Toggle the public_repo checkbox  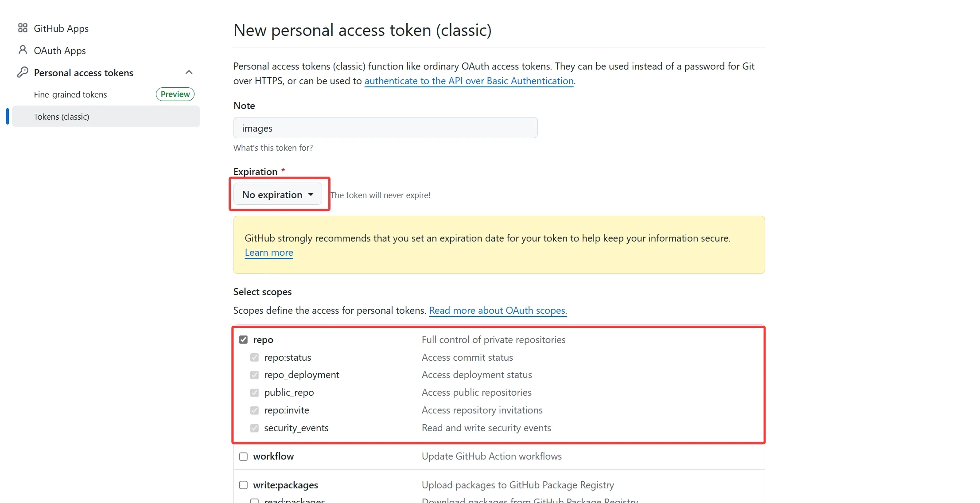pyautogui.click(x=254, y=393)
